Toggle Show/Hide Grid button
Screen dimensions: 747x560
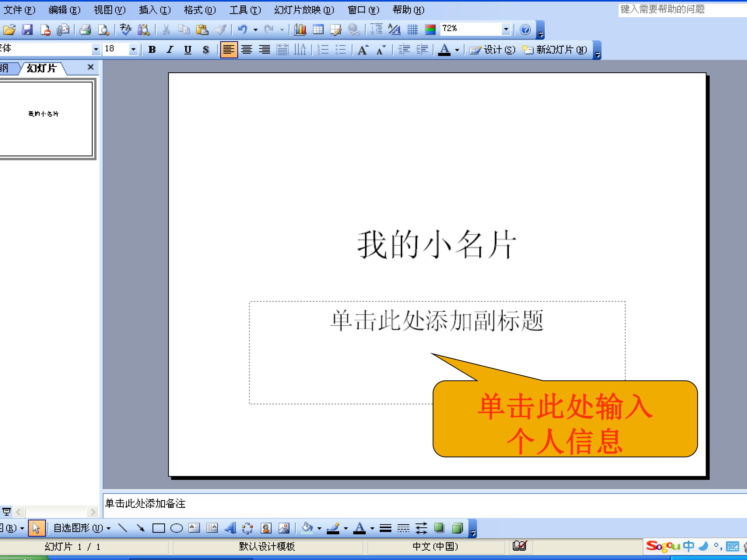click(412, 30)
